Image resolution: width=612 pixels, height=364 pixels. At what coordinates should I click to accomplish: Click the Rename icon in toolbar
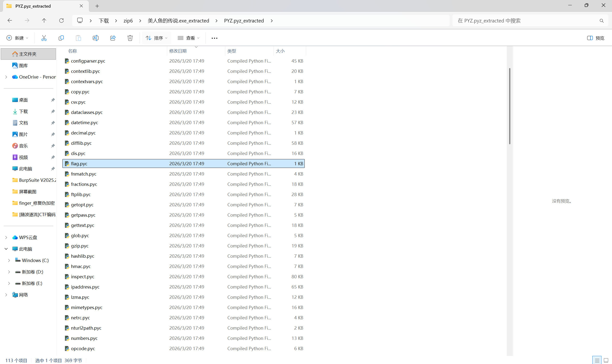(95, 38)
